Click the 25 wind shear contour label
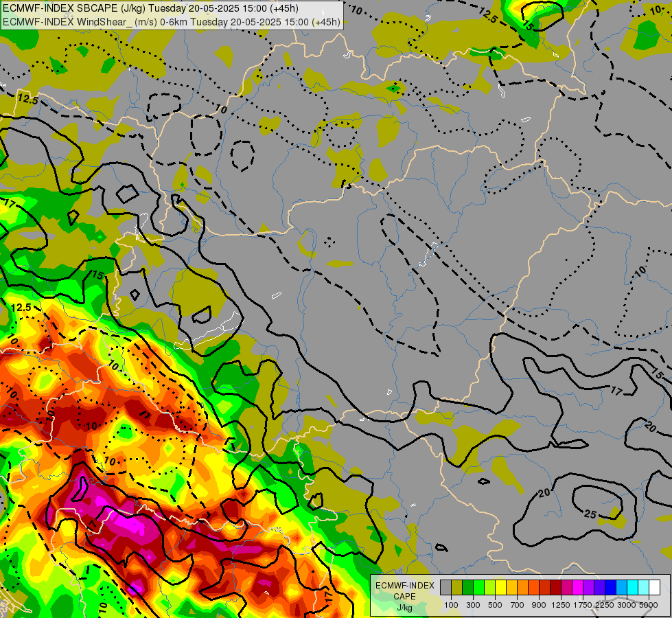 pos(590,514)
